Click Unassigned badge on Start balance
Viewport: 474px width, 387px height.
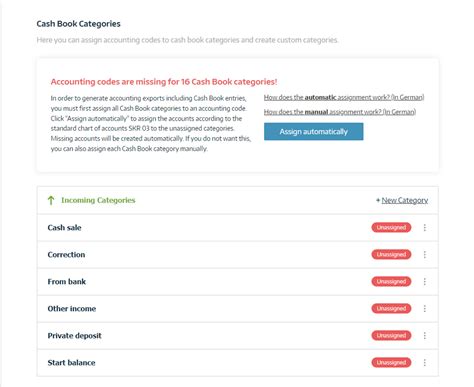pos(391,363)
